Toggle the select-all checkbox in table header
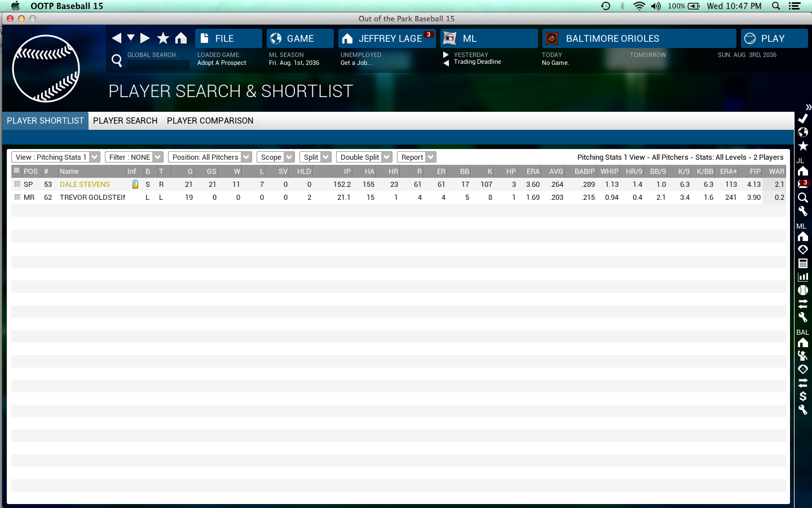Viewport: 812px width, 508px height. coord(17,170)
